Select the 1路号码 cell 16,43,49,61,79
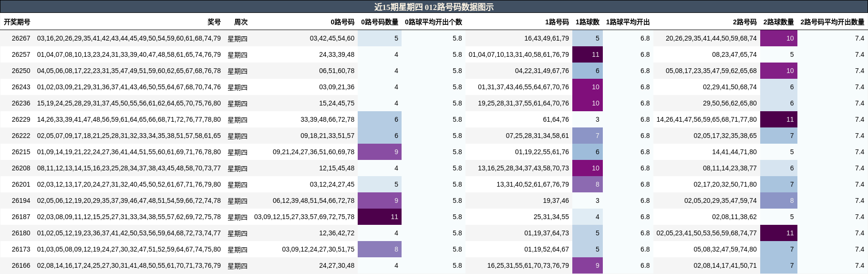Viewport: 868px width, 274px height. coord(547,38)
